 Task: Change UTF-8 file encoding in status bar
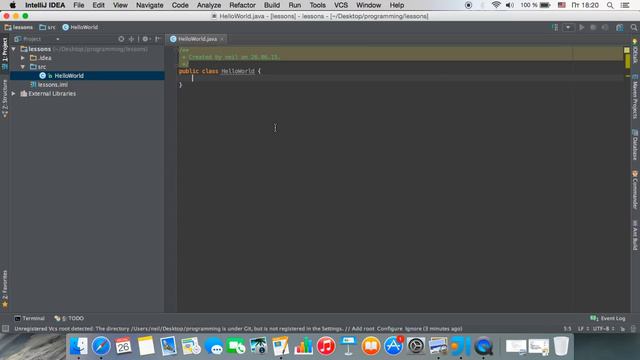[x=603, y=329]
